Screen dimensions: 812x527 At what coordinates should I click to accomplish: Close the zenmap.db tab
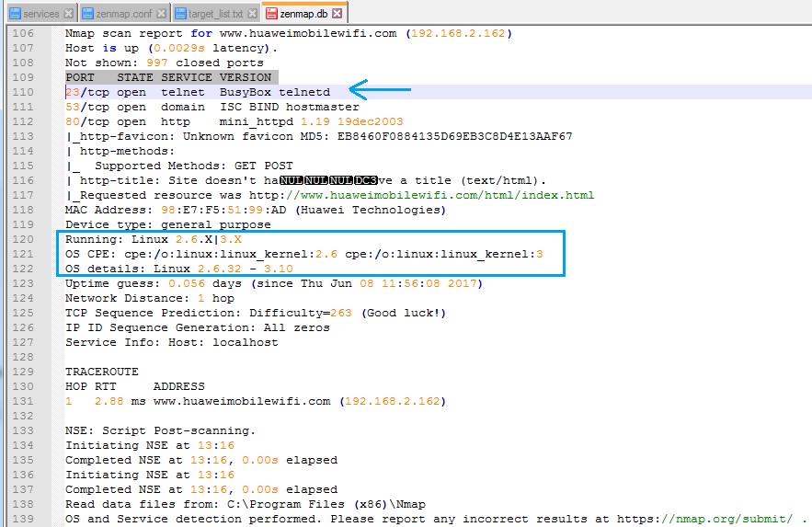point(337,13)
